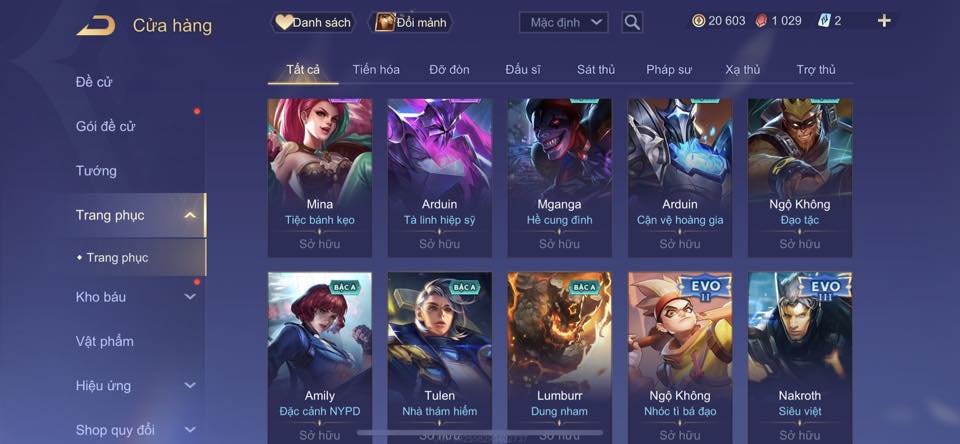Click the red ruby currency icon
This screenshot has width=960, height=444.
(x=762, y=21)
